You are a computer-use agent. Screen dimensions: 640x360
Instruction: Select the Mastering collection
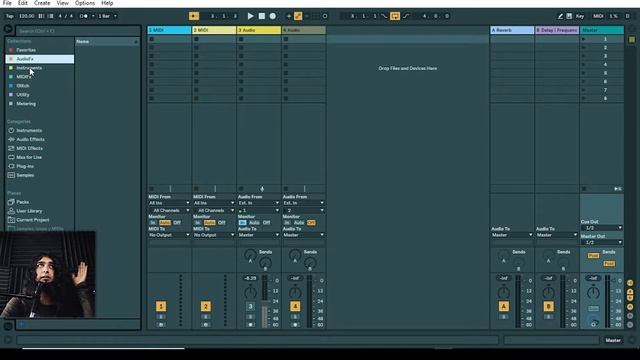tap(40, 104)
